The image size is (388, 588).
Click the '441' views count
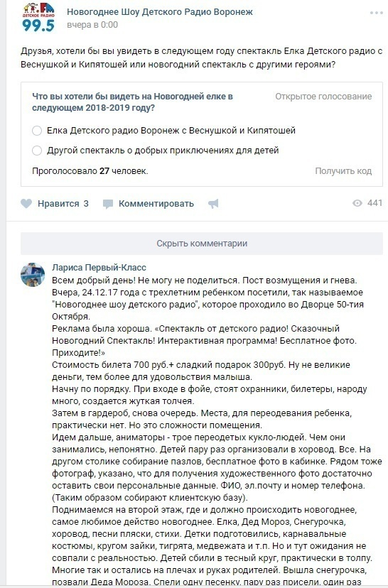[x=375, y=203]
